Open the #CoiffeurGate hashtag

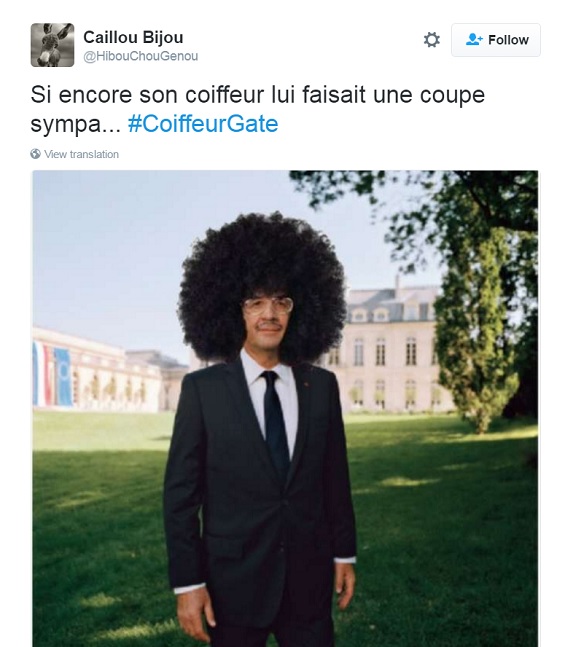point(203,124)
